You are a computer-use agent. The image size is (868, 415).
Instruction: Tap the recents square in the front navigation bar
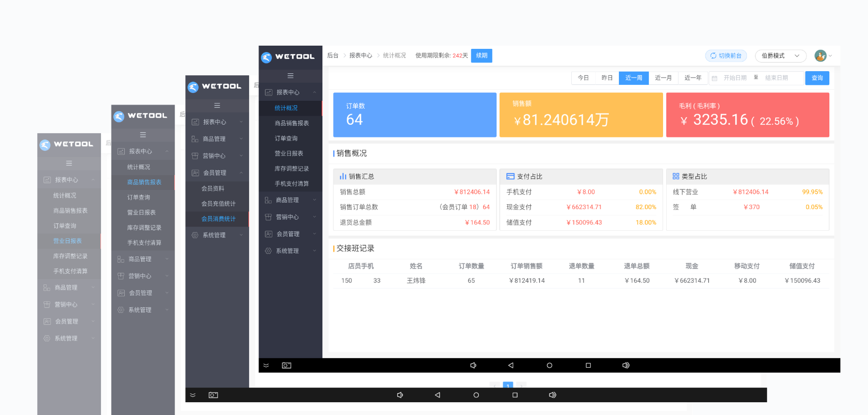coord(588,366)
